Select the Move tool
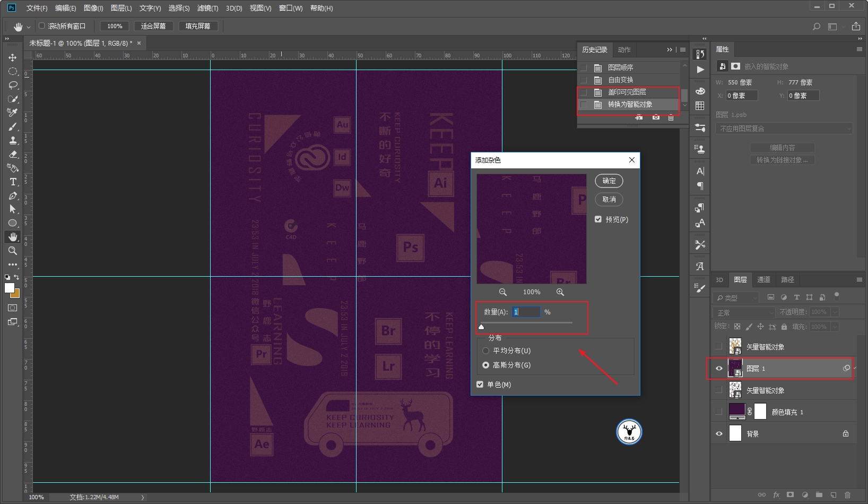This screenshot has height=504, width=868. tap(13, 57)
